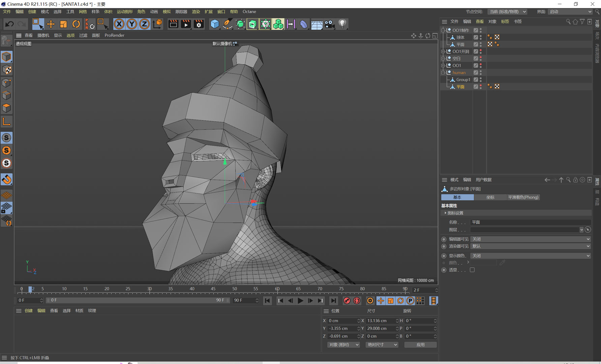Toggle the X axis lock
The height and width of the screenshot is (364, 601).
[119, 24]
